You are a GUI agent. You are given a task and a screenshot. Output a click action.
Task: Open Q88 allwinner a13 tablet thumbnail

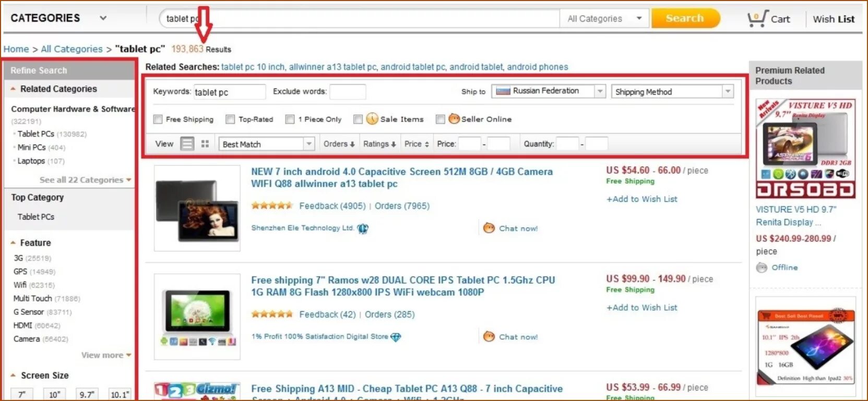coord(197,209)
